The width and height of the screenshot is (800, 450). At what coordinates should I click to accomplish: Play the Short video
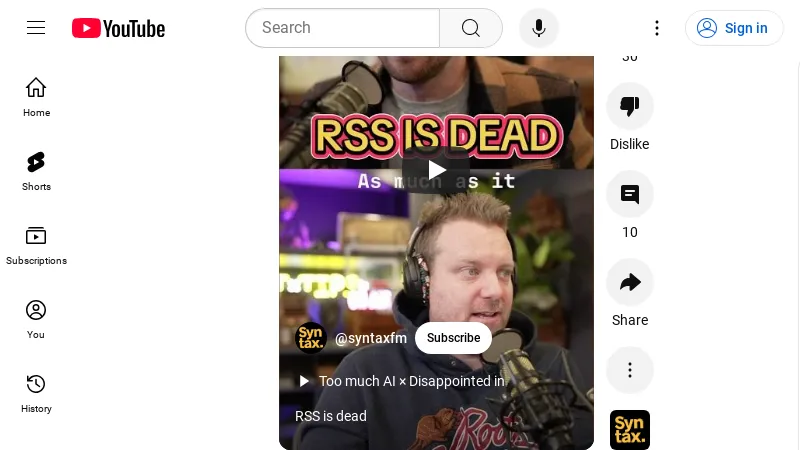[436, 170]
